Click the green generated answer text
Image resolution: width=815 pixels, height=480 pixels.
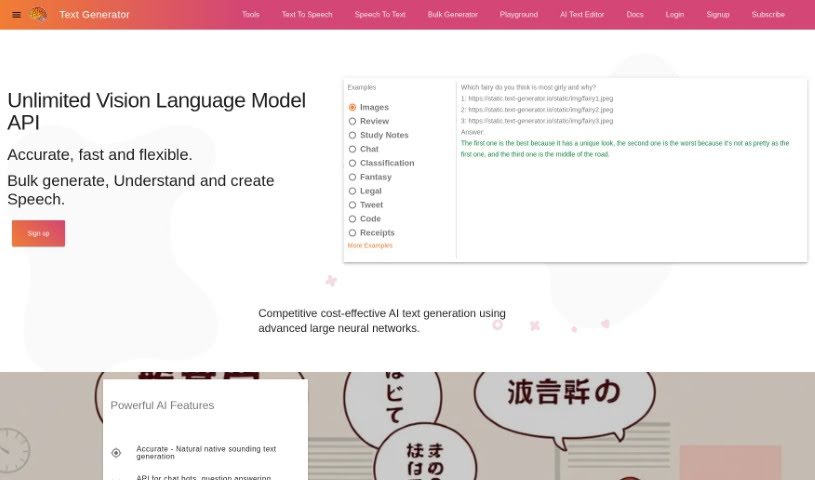point(625,149)
